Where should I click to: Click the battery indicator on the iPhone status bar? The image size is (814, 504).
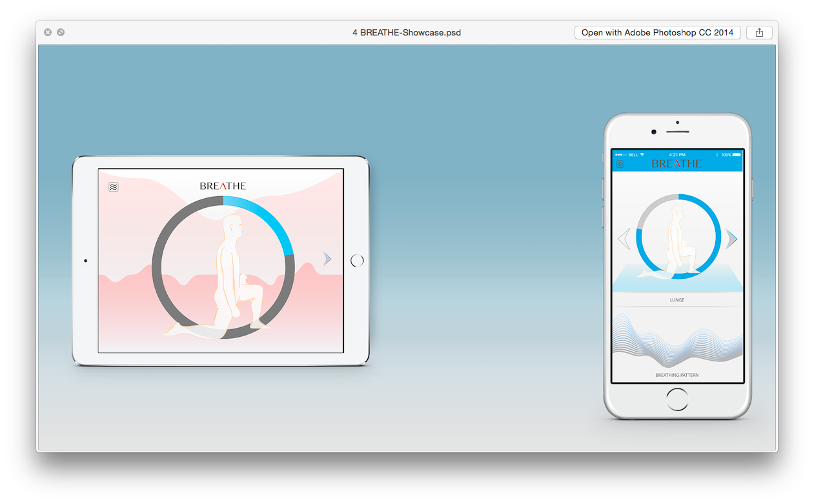click(x=737, y=155)
